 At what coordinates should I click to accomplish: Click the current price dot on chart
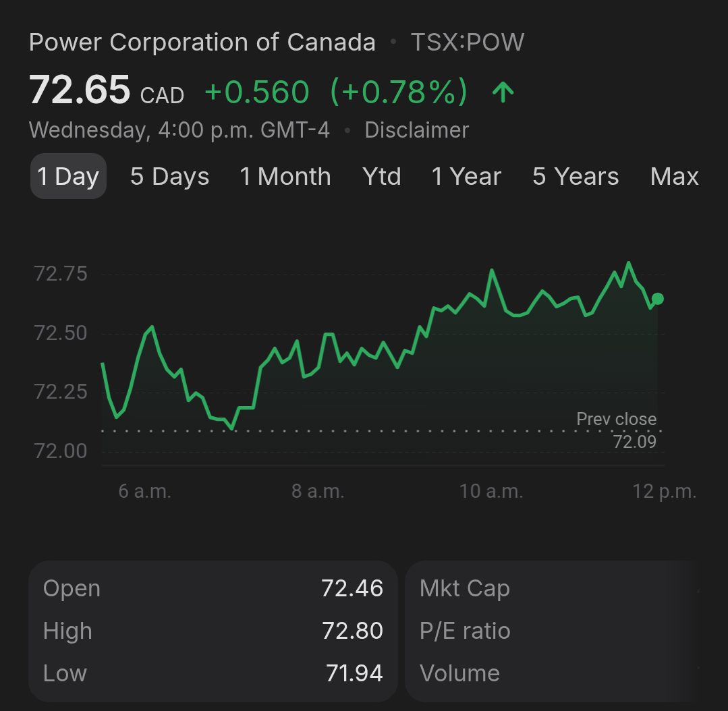658,299
